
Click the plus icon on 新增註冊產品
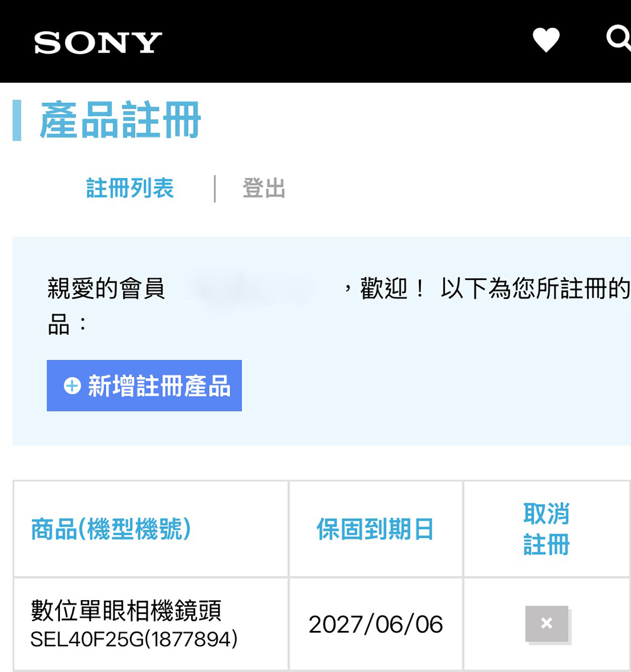(73, 386)
